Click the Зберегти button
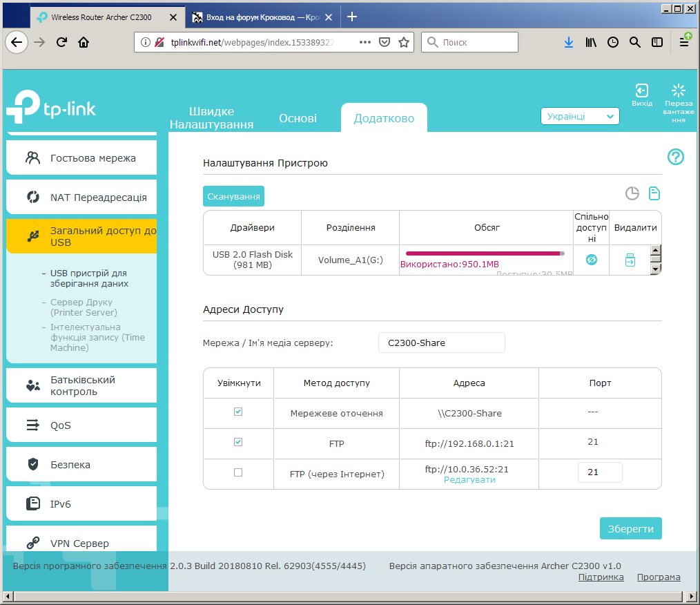 [x=630, y=528]
